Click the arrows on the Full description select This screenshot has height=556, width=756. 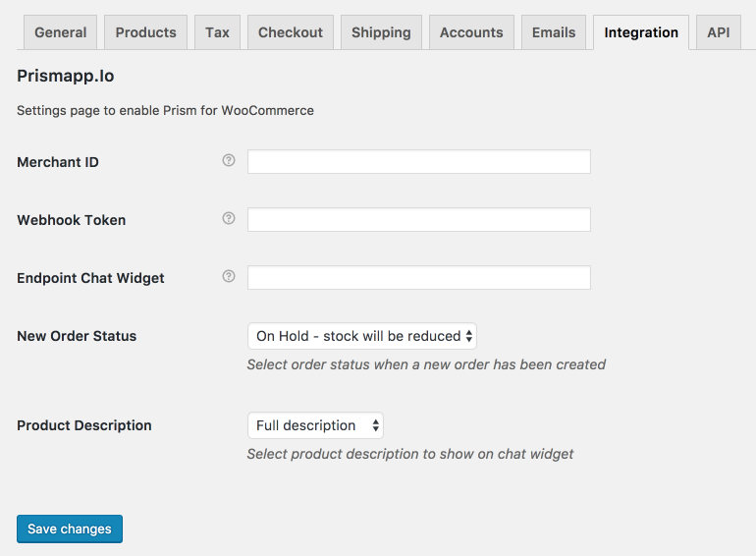[x=376, y=425]
